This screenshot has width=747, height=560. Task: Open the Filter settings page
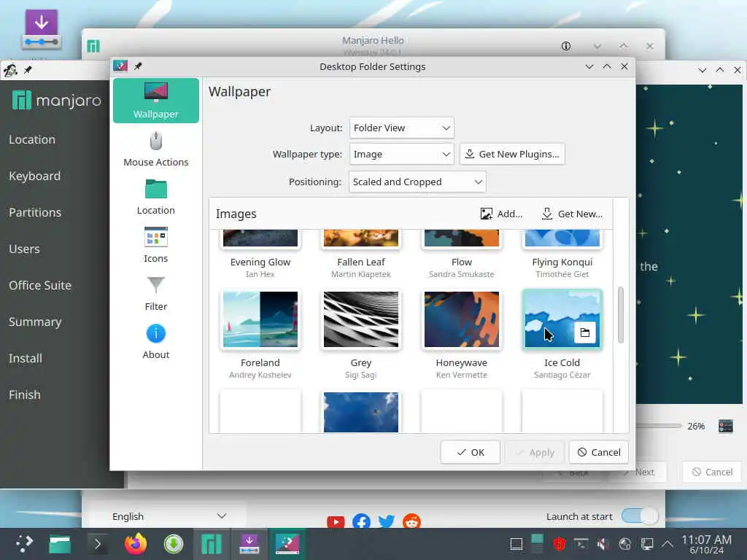click(x=156, y=293)
